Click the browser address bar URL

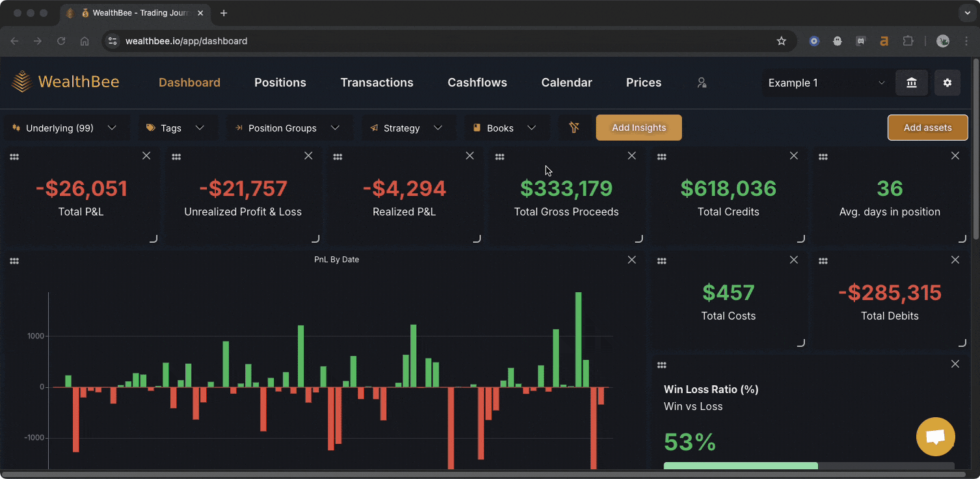(186, 41)
